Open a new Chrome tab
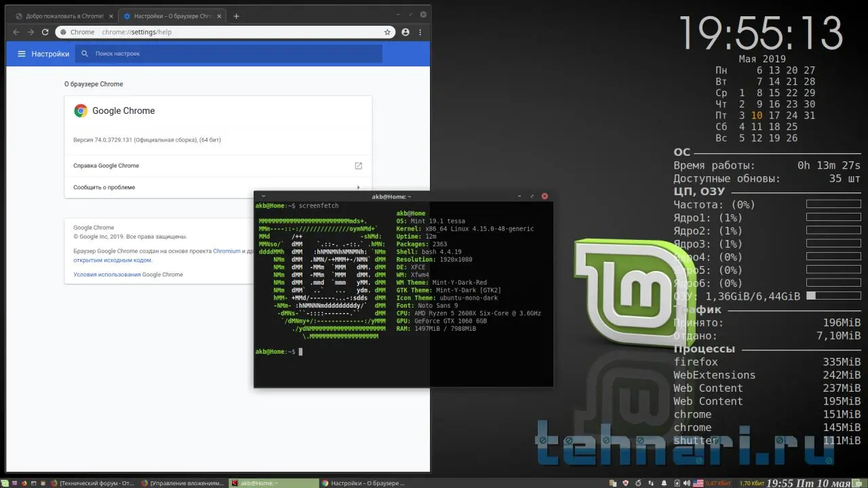Image resolution: width=868 pixels, height=488 pixels. (x=236, y=16)
